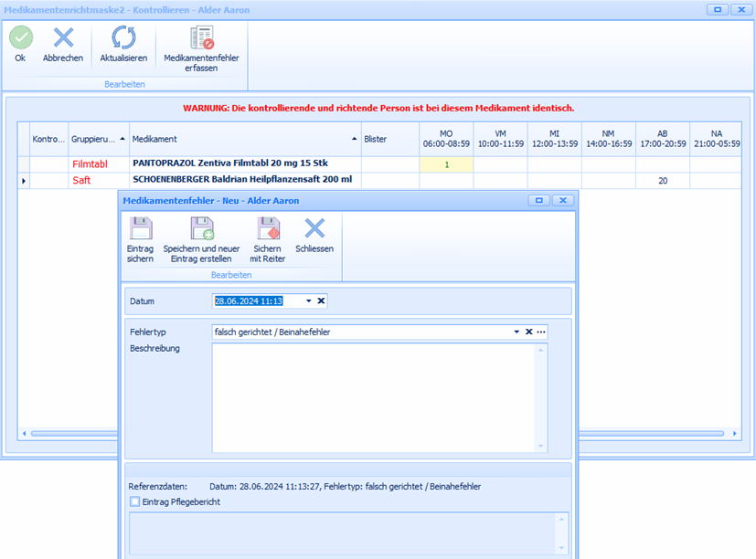Refresh using the Aktualisieren icon
Viewport: 756px width, 559px height.
123,38
